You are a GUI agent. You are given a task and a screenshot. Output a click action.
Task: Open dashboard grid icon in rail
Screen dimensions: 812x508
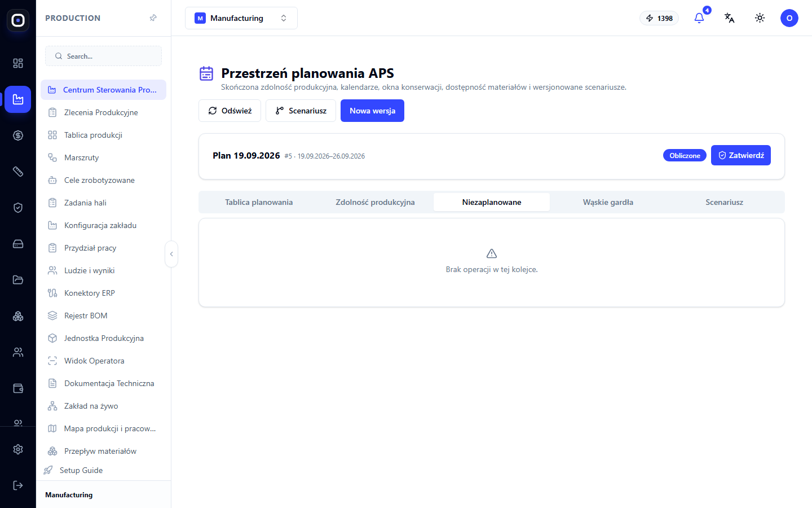pyautogui.click(x=18, y=63)
